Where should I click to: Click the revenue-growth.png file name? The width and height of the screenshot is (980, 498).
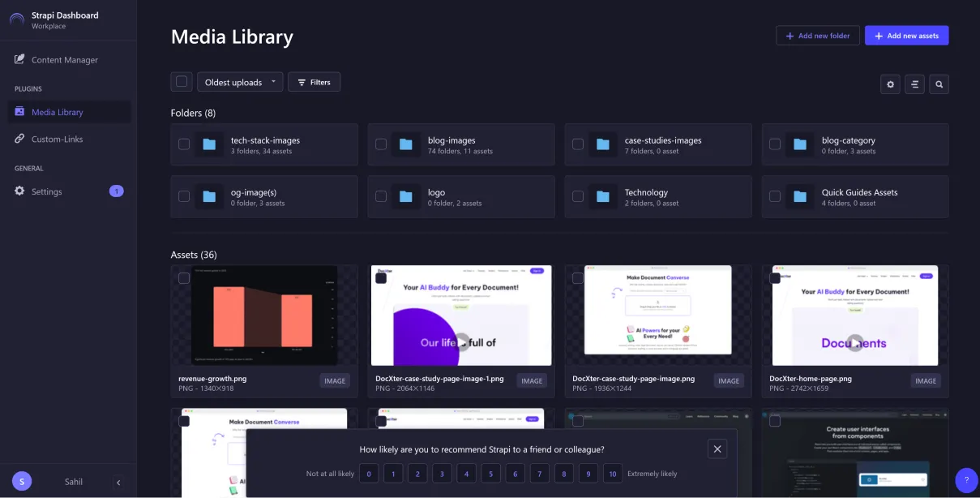(x=214, y=379)
